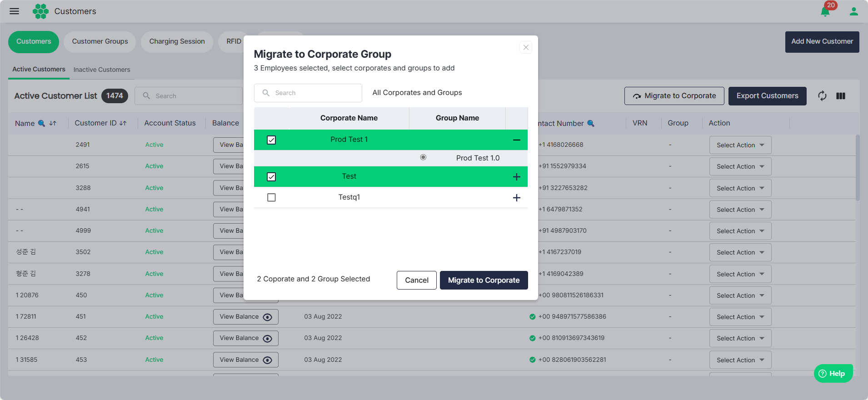The height and width of the screenshot is (400, 868).
Task: Sort by Name column arrows
Action: point(53,123)
